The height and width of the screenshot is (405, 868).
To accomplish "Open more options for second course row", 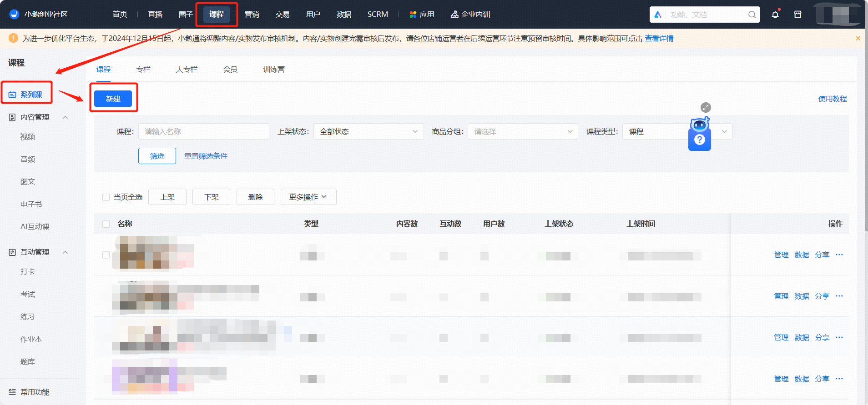I will [839, 296].
